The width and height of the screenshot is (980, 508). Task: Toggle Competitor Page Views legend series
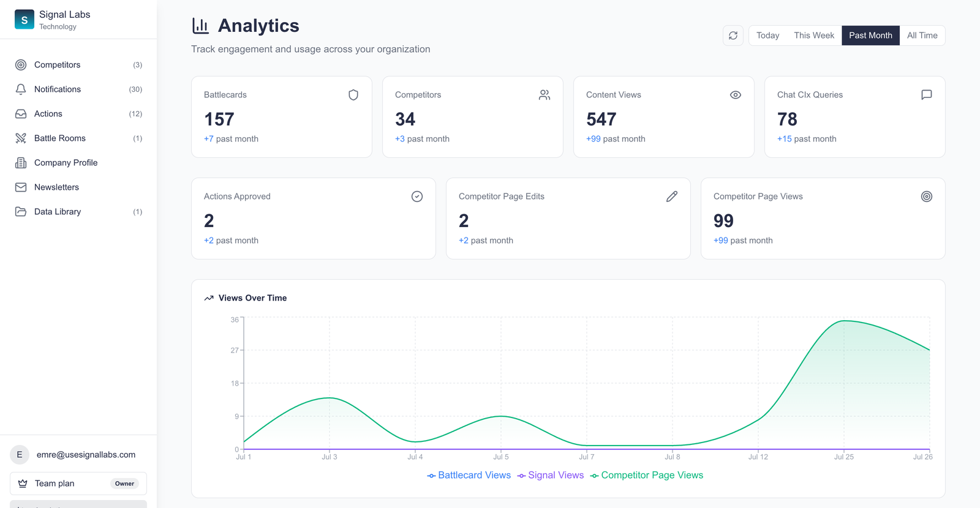coord(647,476)
